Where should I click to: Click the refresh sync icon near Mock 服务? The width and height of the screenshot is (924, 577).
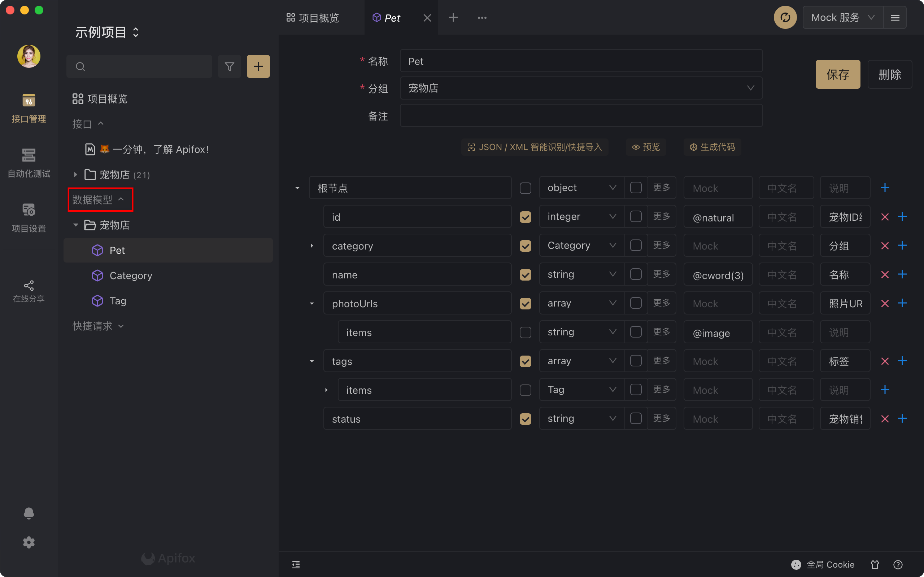click(x=785, y=18)
